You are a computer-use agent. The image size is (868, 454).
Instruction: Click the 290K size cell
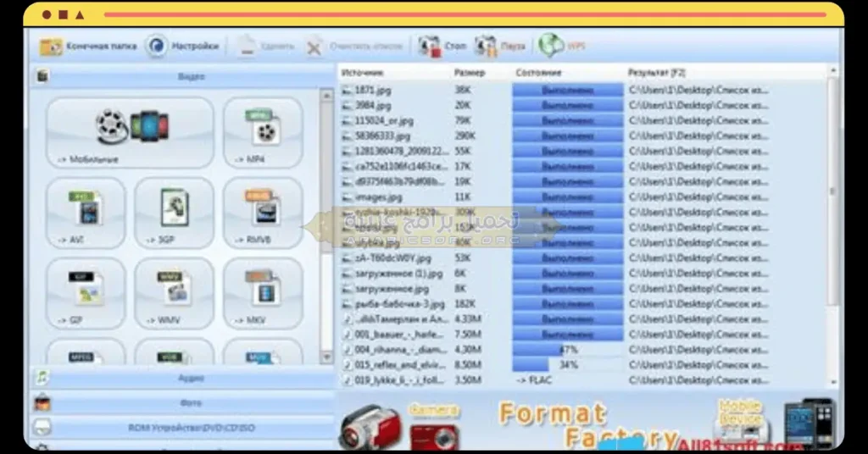(x=465, y=136)
